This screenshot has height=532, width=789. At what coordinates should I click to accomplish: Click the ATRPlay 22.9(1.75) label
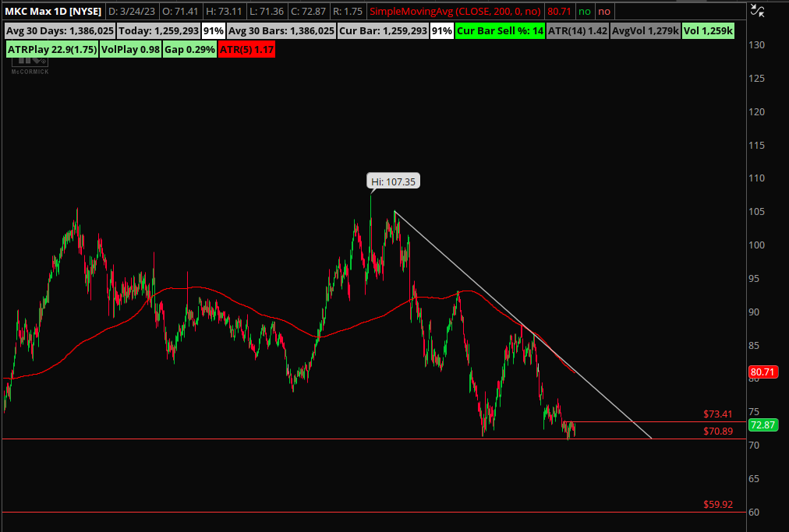(x=51, y=49)
